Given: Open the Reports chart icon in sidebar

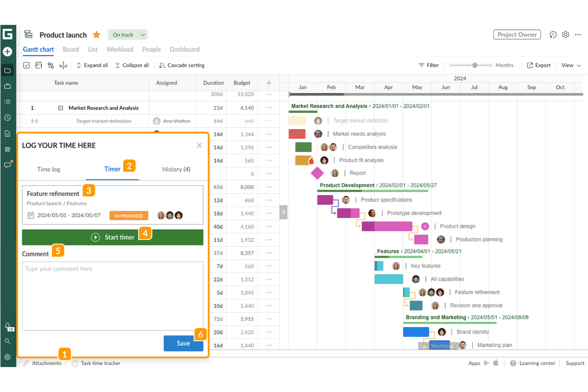Looking at the screenshot, I should pyautogui.click(x=8, y=133).
